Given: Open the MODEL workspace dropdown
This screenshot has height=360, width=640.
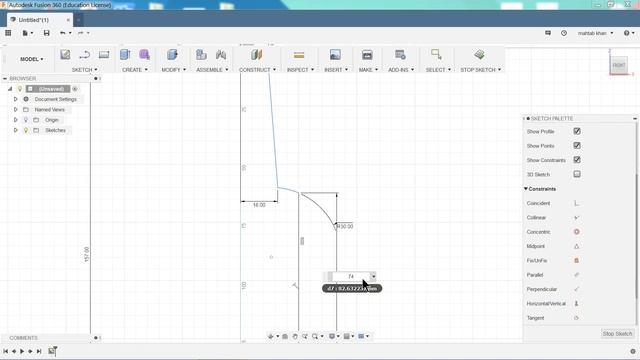Looking at the screenshot, I should pyautogui.click(x=32, y=59).
